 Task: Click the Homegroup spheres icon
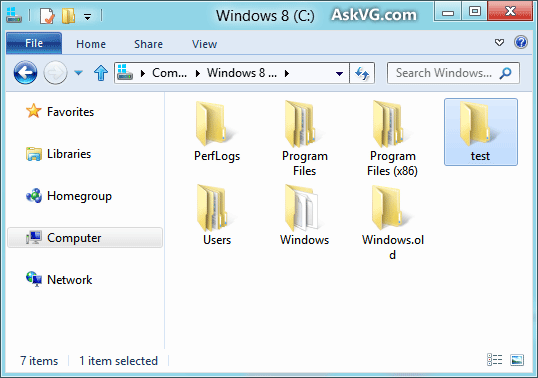click(34, 196)
